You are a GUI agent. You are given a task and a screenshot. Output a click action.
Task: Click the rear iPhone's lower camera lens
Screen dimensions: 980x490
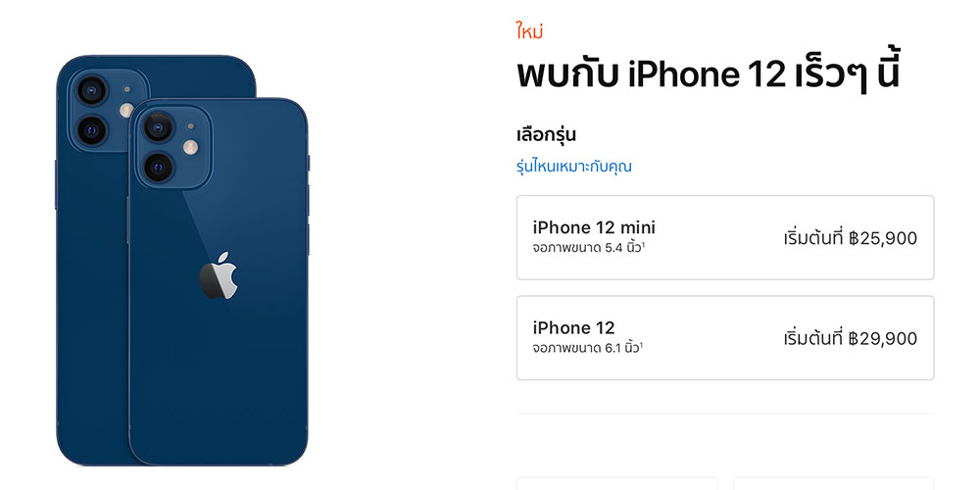(x=92, y=130)
